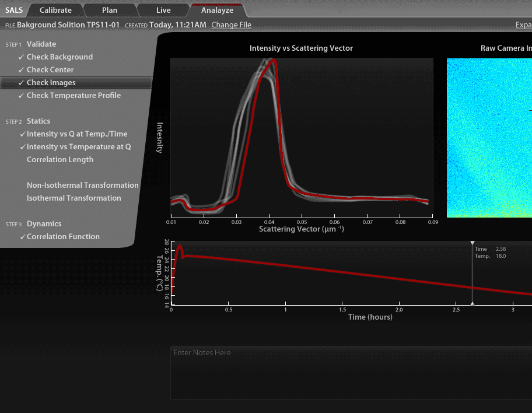The image size is (532, 413).
Task: Select Correlation Length analysis
Action: [60, 159]
